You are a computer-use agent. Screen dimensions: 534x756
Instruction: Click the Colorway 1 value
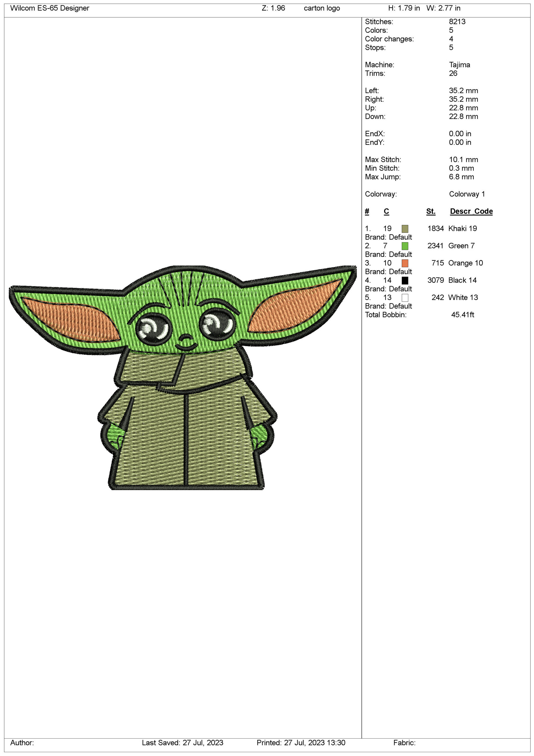click(x=466, y=194)
